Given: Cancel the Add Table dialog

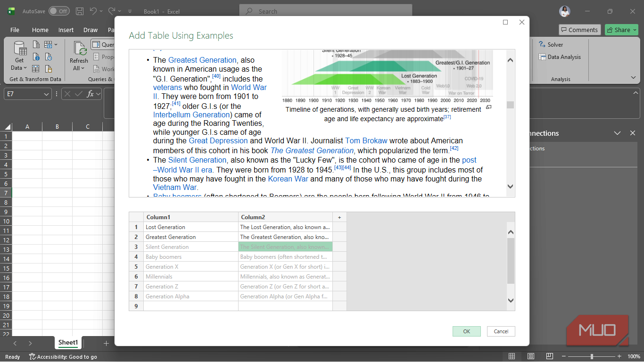Looking at the screenshot, I should point(501,331).
